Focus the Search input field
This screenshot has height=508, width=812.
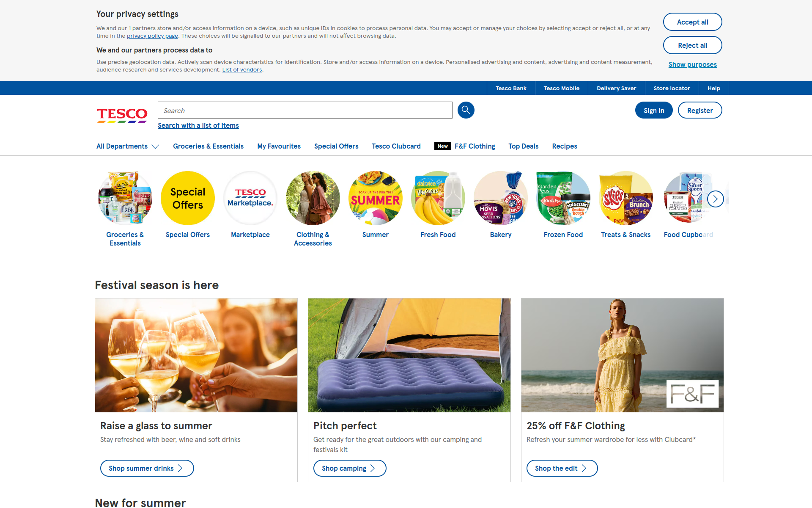click(305, 110)
